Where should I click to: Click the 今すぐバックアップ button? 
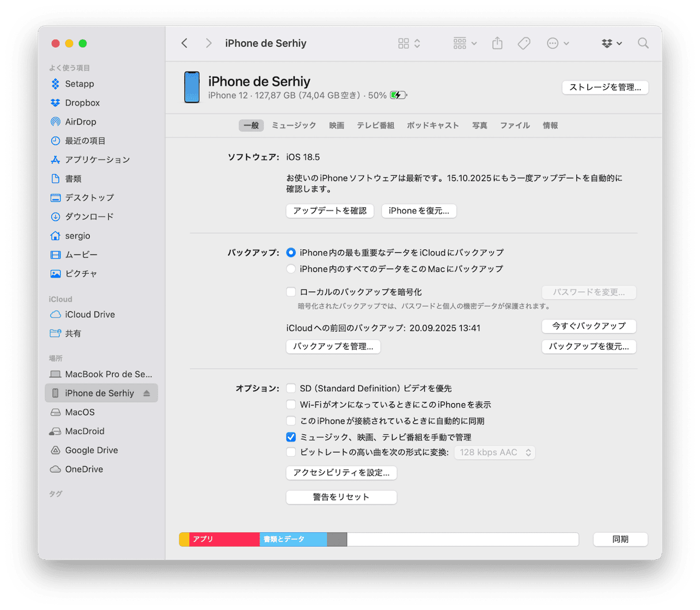point(588,326)
